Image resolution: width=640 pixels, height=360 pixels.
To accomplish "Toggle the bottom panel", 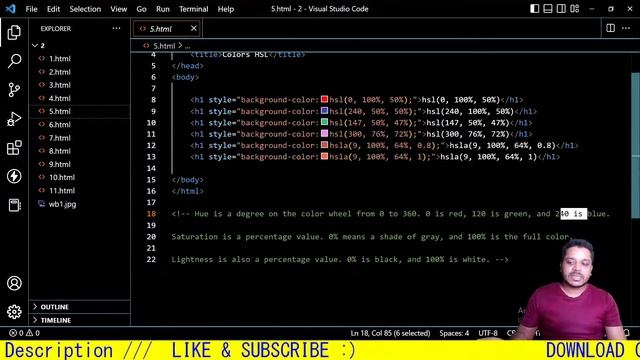I will (548, 9).
